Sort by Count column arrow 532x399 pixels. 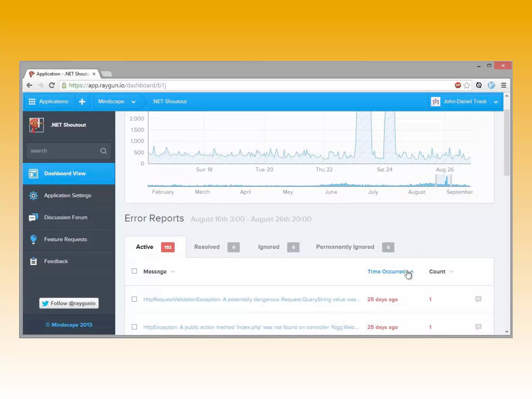click(x=451, y=271)
